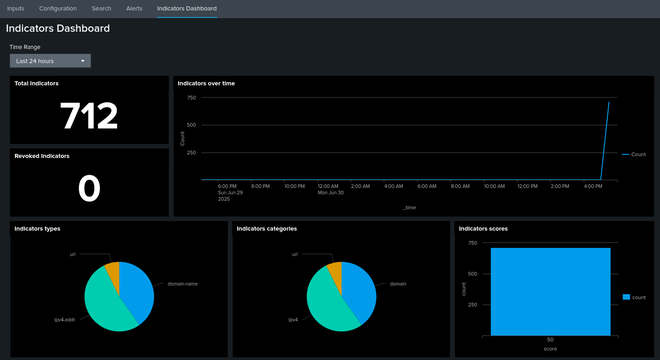Image resolution: width=660 pixels, height=360 pixels.
Task: Click the ipv4 label in categories chart
Action: 293,320
